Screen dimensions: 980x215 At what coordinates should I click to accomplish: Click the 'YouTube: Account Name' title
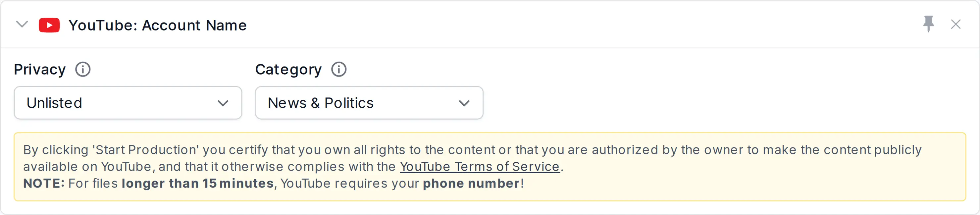(158, 25)
